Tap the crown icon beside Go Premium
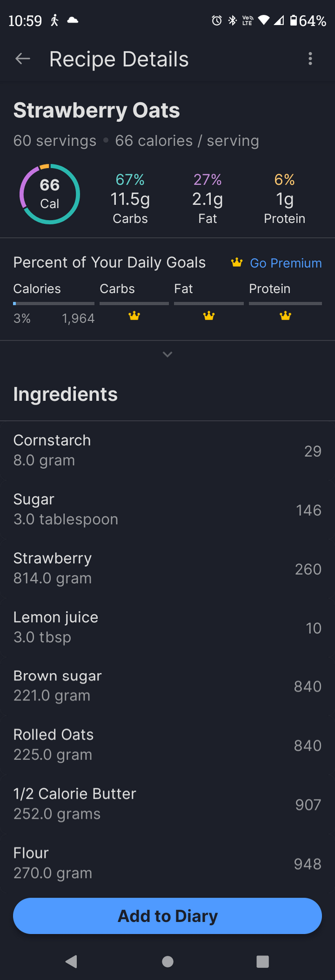This screenshot has height=980, width=335. 237,262
